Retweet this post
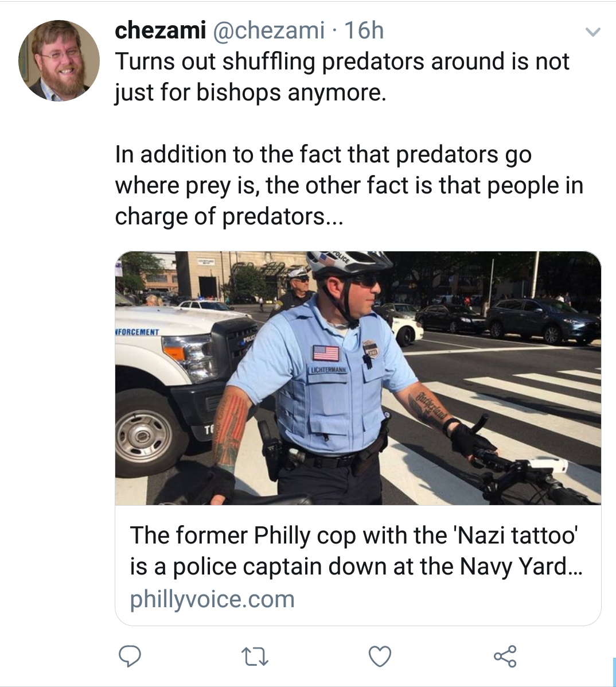 pos(255,657)
